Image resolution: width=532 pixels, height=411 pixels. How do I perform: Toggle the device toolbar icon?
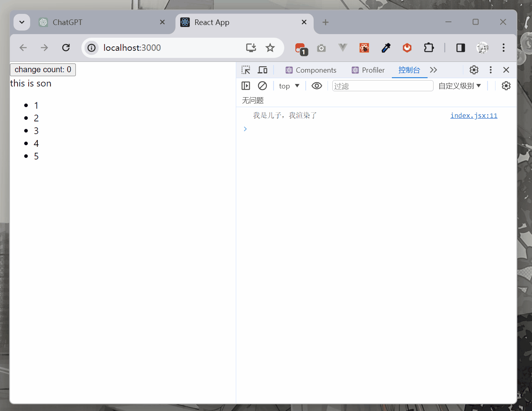[262, 70]
